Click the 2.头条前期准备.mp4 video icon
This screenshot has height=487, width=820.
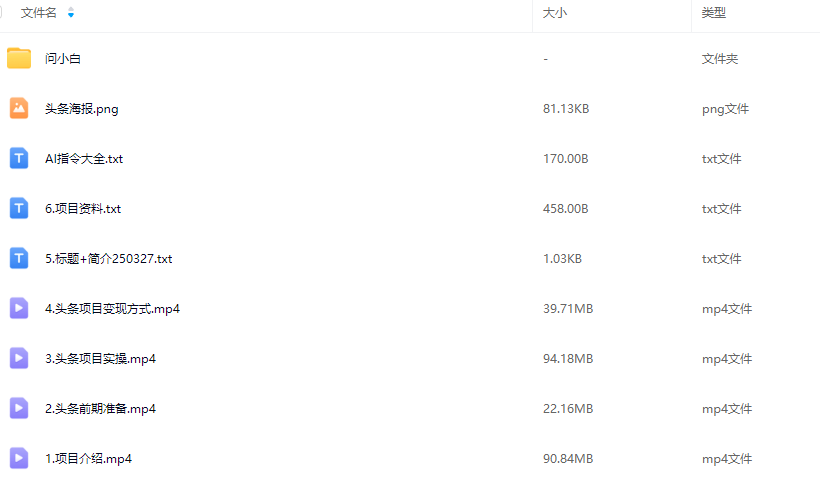[19, 408]
